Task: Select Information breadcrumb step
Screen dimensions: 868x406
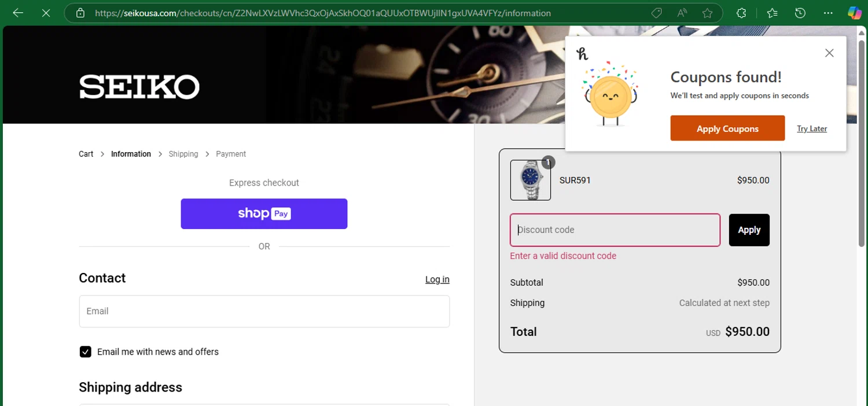Action: (x=131, y=154)
